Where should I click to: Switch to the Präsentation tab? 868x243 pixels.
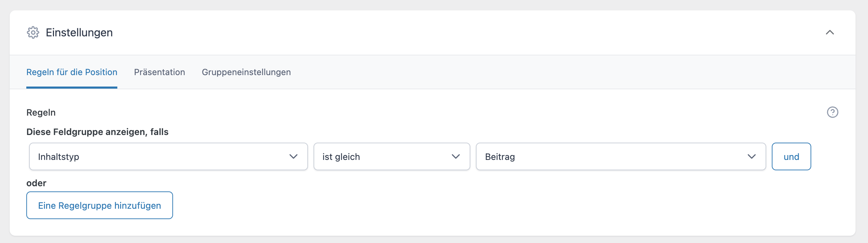[x=160, y=72]
